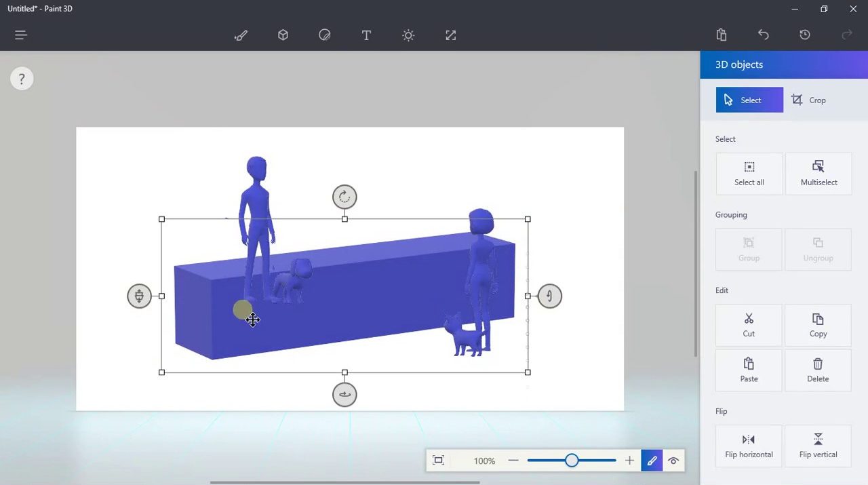Viewport: 868px width, 485px height.
Task: Click the top rotation handle of selection
Action: click(344, 197)
